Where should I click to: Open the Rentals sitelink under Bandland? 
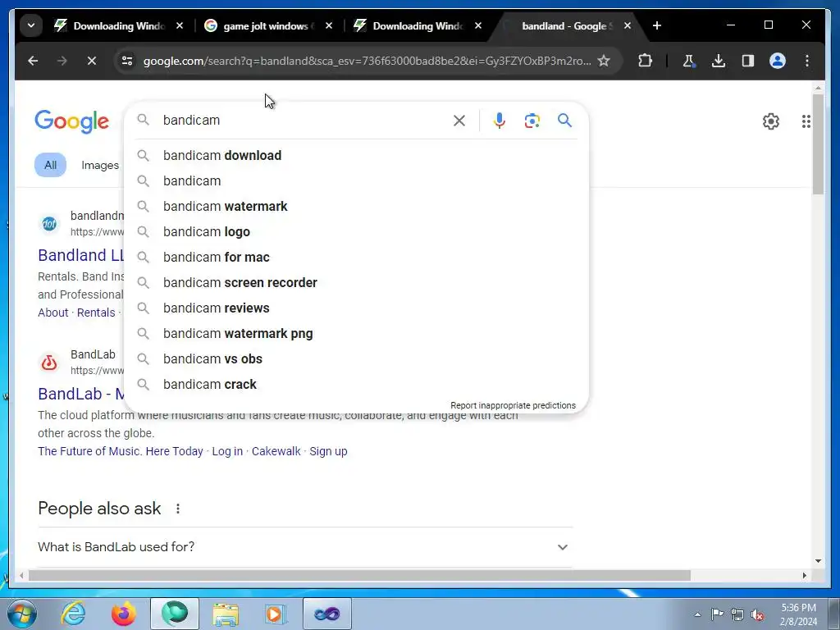point(96,313)
